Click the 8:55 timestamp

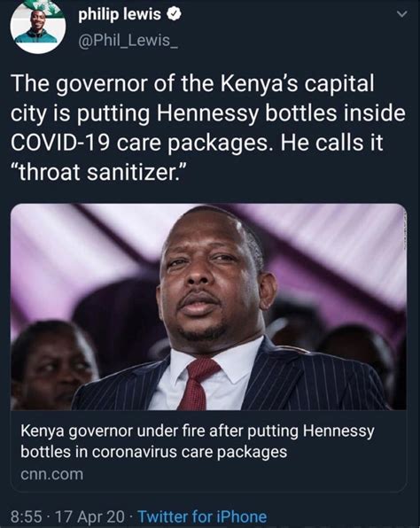[x=27, y=516]
